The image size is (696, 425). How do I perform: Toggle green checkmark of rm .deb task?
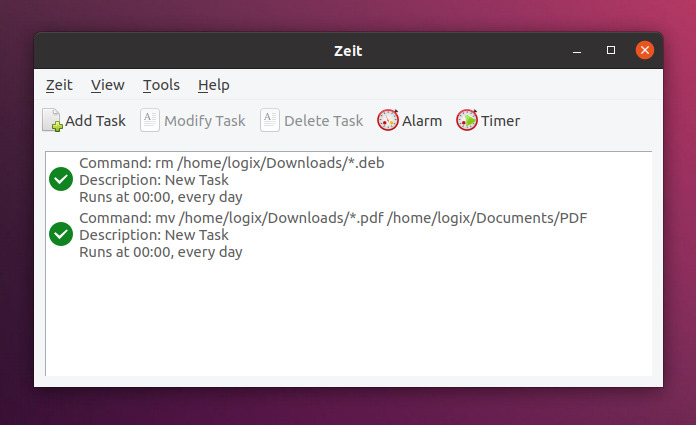click(61, 179)
